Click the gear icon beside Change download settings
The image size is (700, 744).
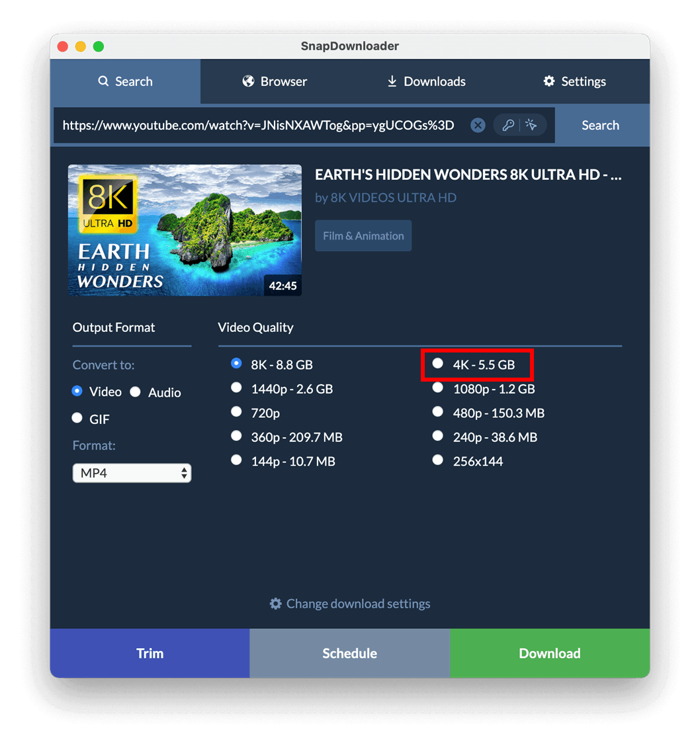[276, 604]
